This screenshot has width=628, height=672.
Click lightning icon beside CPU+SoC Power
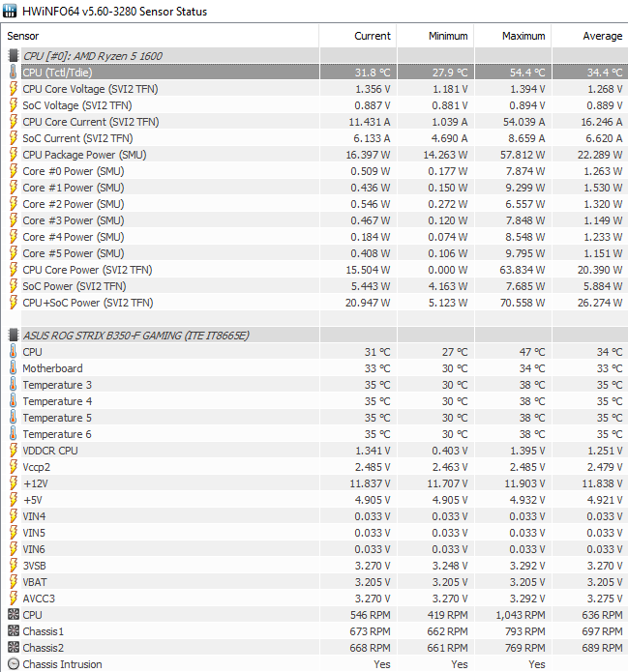tap(14, 303)
